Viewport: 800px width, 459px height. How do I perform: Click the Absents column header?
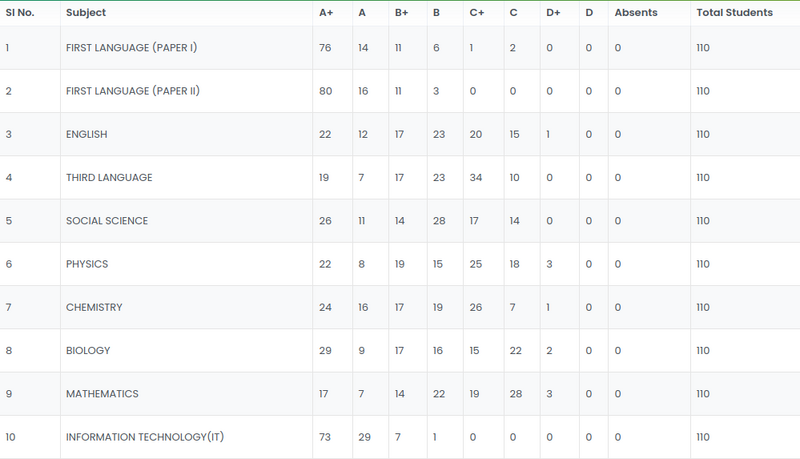pos(636,13)
